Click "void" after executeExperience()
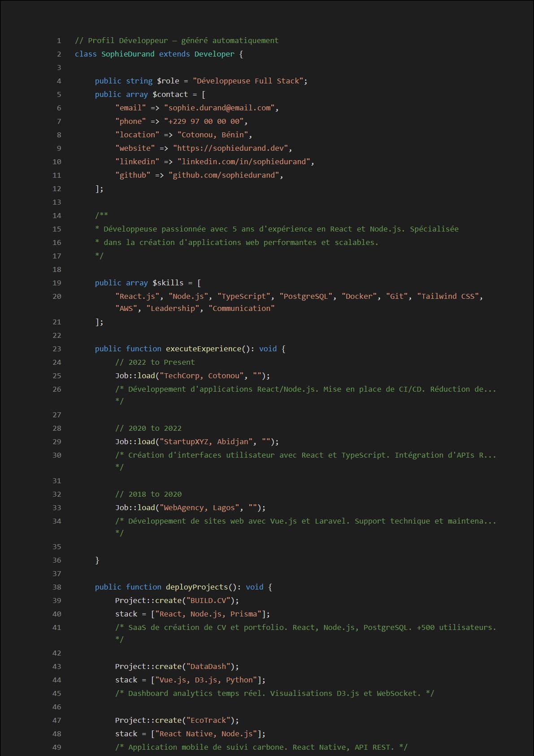The width and height of the screenshot is (534, 756). click(268, 349)
